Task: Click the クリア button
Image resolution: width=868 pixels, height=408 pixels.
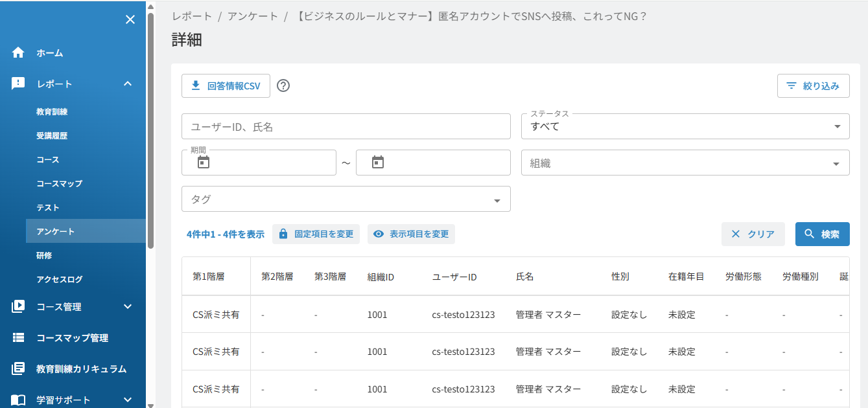Action: [x=753, y=234]
